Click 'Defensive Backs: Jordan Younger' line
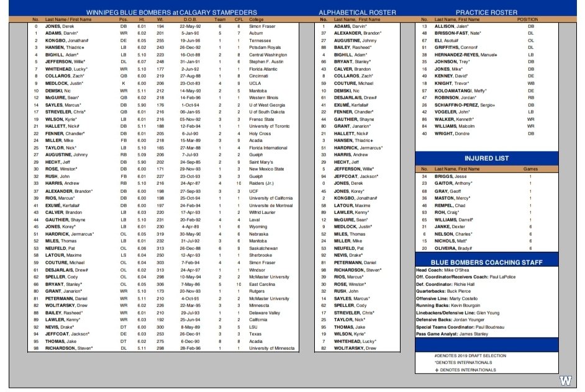585x392 pixels. 450,319
